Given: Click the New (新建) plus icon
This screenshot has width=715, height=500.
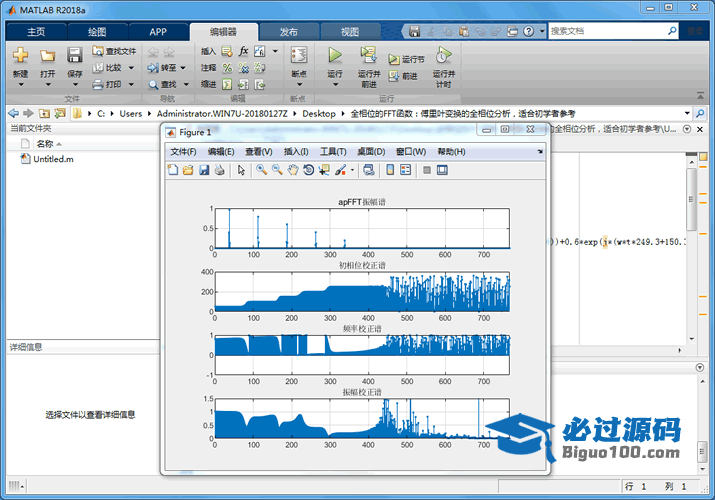Looking at the screenshot, I should click(21, 56).
